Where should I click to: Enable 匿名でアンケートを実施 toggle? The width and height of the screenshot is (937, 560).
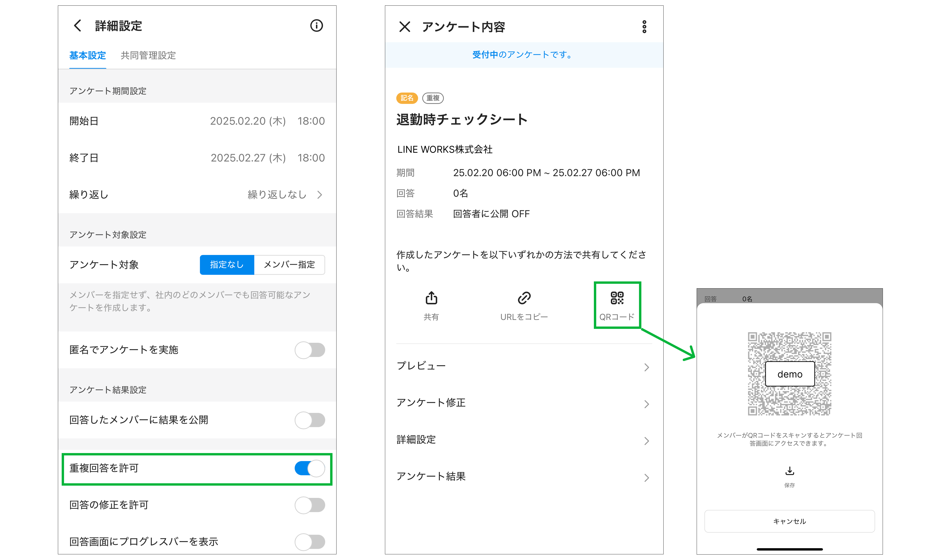point(310,350)
